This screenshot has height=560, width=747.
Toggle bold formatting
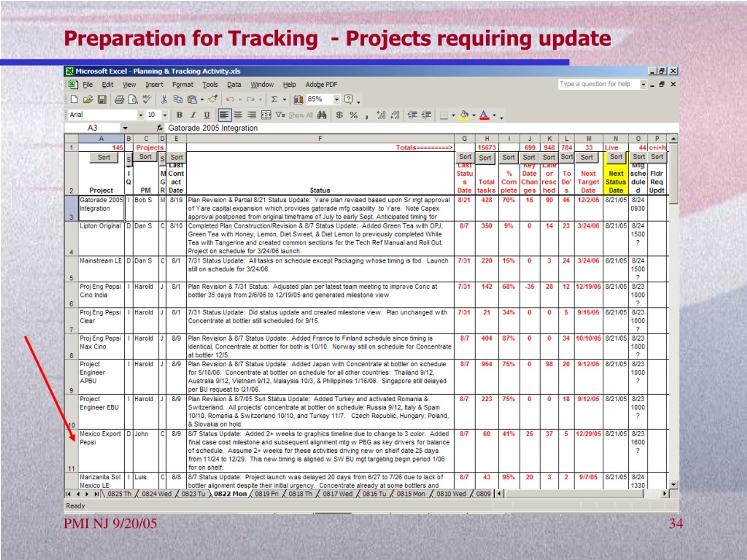(179, 115)
